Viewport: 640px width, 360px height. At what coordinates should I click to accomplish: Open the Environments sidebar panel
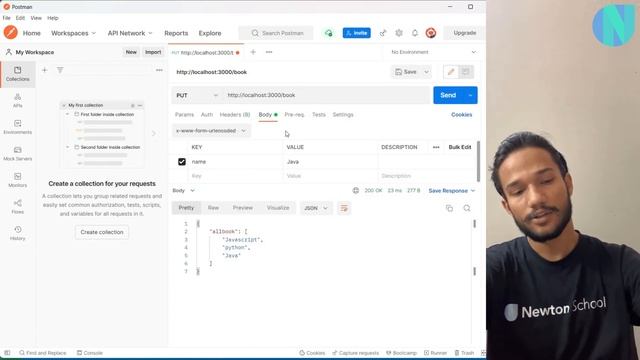[x=18, y=127]
